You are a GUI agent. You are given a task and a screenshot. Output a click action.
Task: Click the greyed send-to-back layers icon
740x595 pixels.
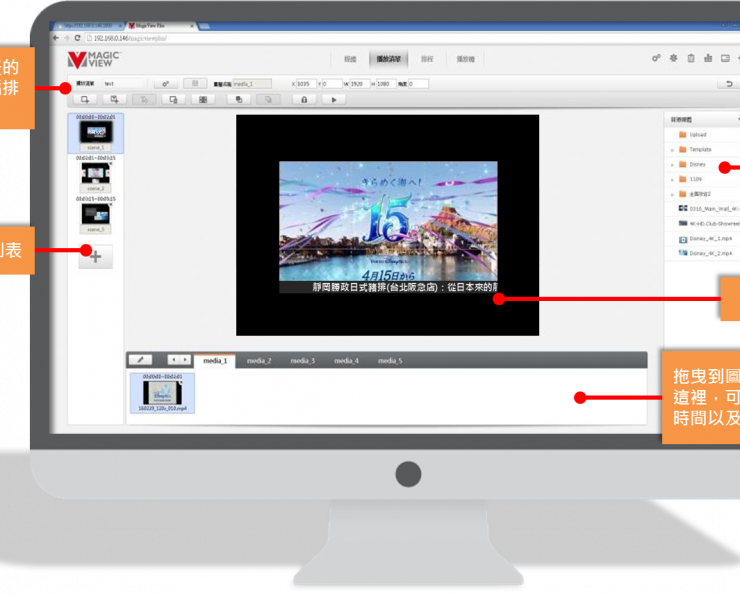pos(268,100)
